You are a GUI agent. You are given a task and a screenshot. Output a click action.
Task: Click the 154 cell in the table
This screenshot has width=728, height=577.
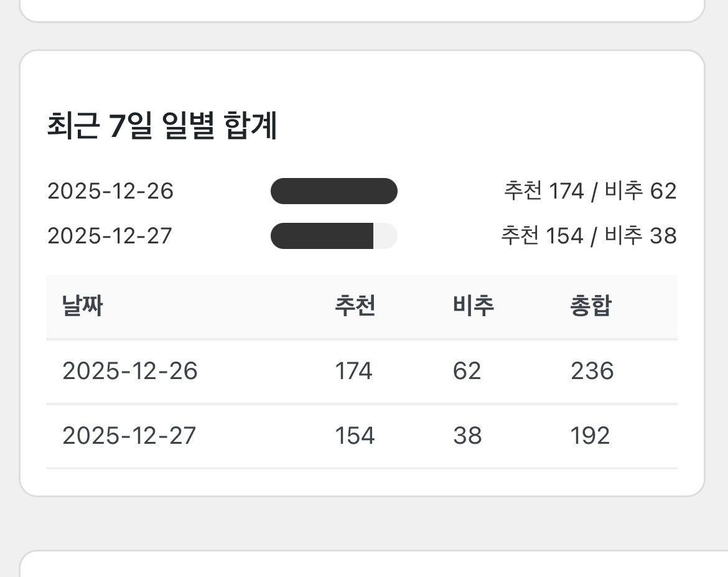(355, 436)
